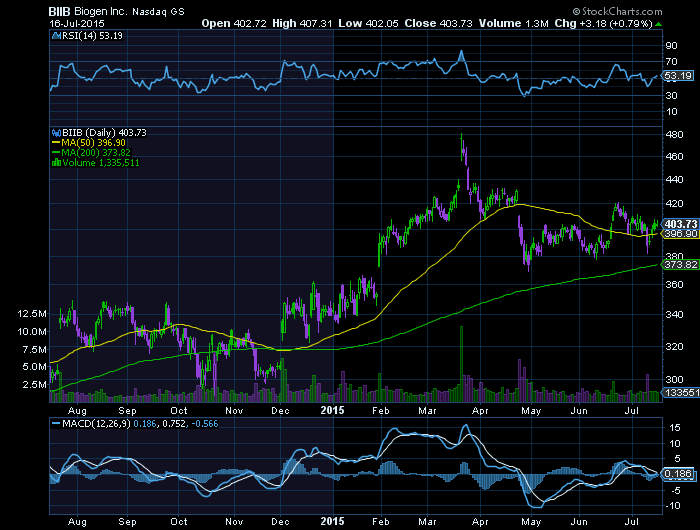Image resolution: width=700 pixels, height=530 pixels.
Task: Click the volume value tag on right axis
Action: [x=681, y=392]
